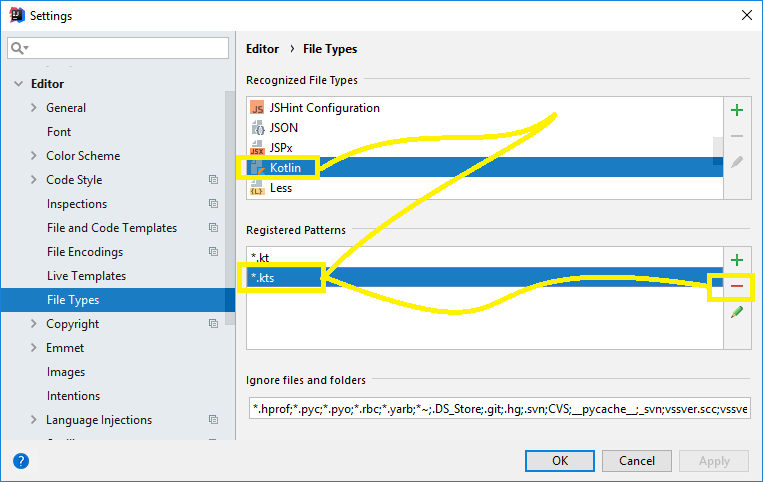
Task: Select the *.kt registered pattern
Action: (x=485, y=257)
